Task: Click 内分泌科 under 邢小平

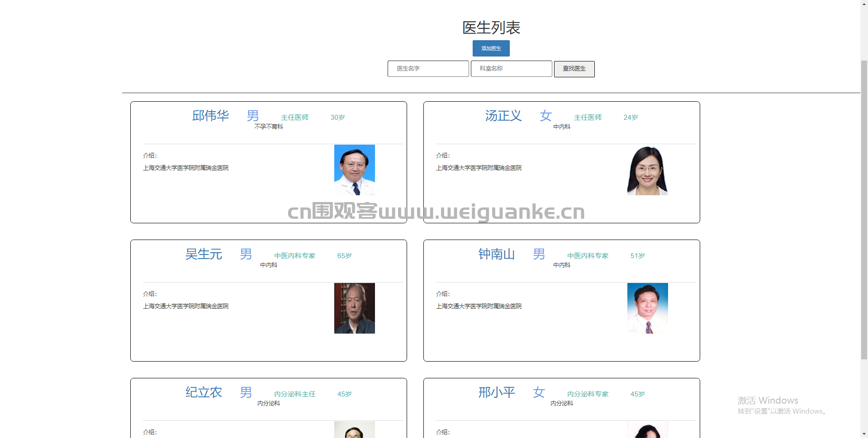Action: click(562, 403)
